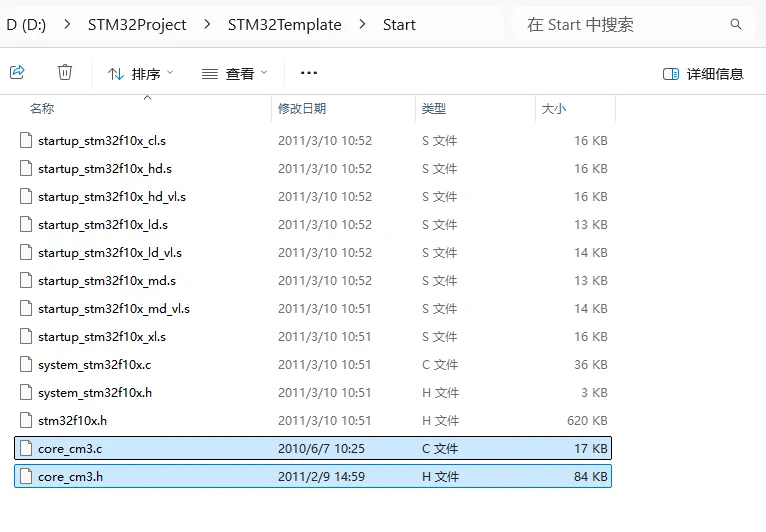Click file icon of startup_stm32f10x_ld_vl.s
Screen dimensions: 766x532
pos(26,252)
